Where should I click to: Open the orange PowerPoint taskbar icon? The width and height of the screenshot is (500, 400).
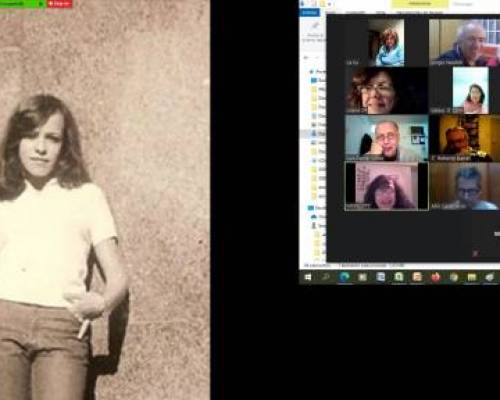[417, 277]
